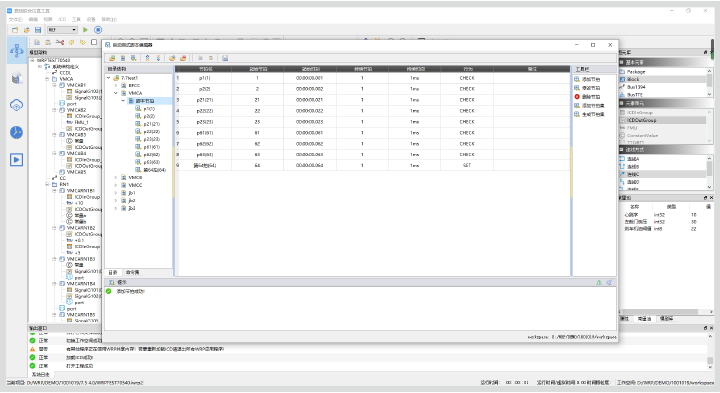The width and height of the screenshot is (720, 393).
Task: Open the 文件 menu in the menu bar
Action: (x=16, y=19)
